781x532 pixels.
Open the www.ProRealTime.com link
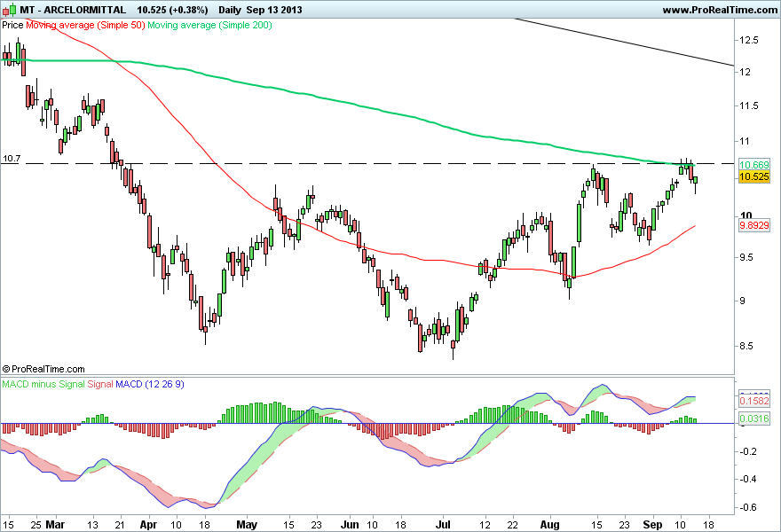[720, 10]
